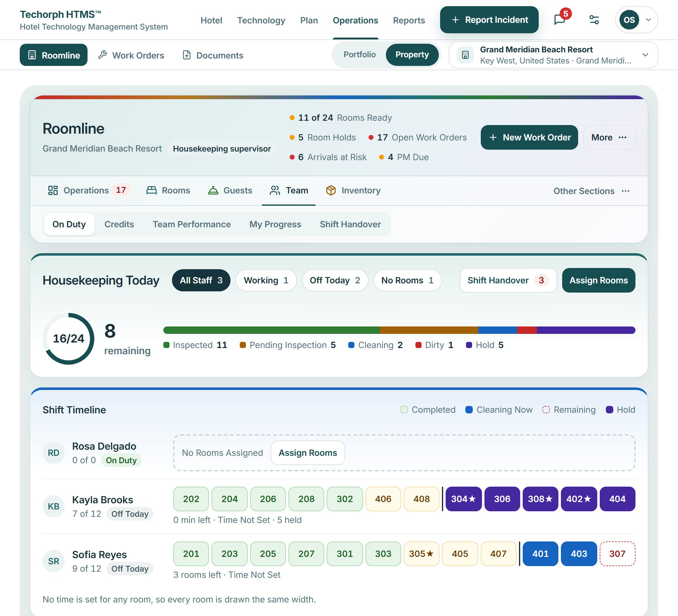Screen dimensions: 678x616
Task: Switch view to Portfolio
Action: point(359,55)
